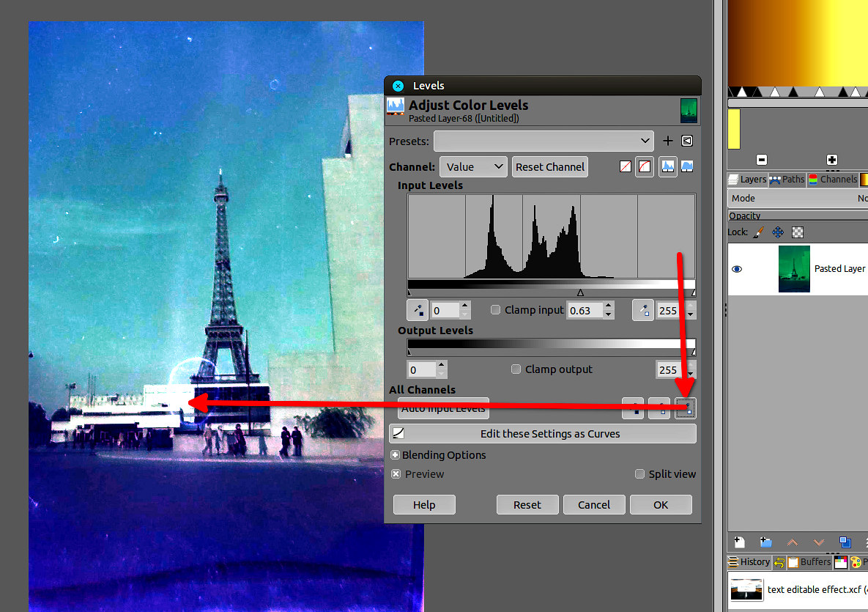Viewport: 868px width, 612px height.
Task: Click the yellow gradient color swatch
Action: pyautogui.click(x=734, y=128)
